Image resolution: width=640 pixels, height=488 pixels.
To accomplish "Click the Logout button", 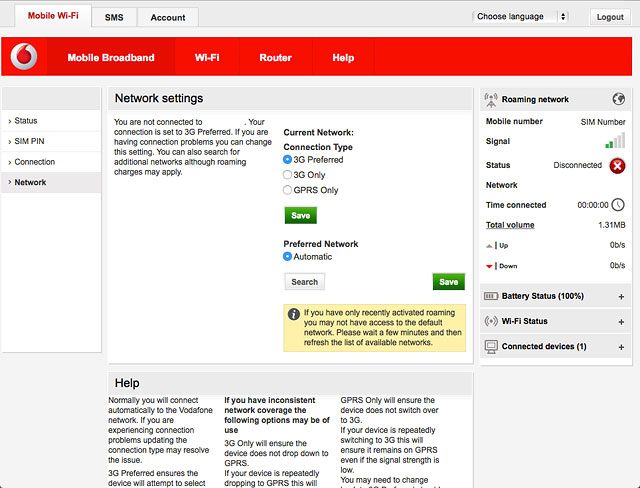I will (x=610, y=17).
